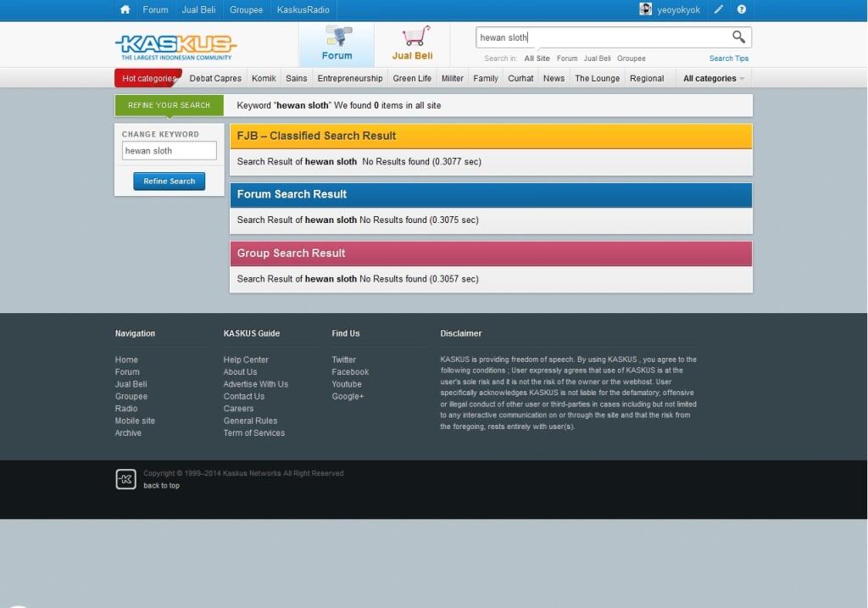Select the Groupee search filter

point(631,59)
